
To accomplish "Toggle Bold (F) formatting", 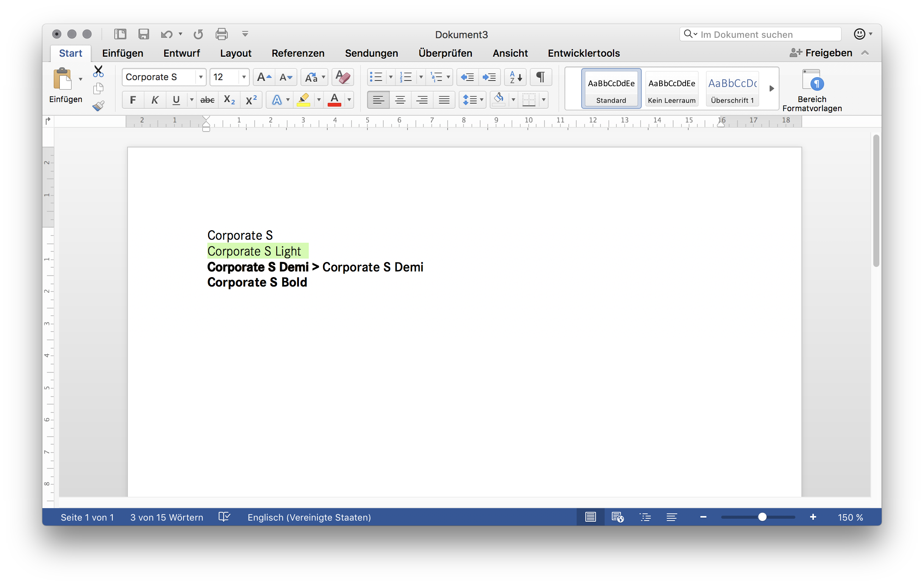I will pos(133,100).
